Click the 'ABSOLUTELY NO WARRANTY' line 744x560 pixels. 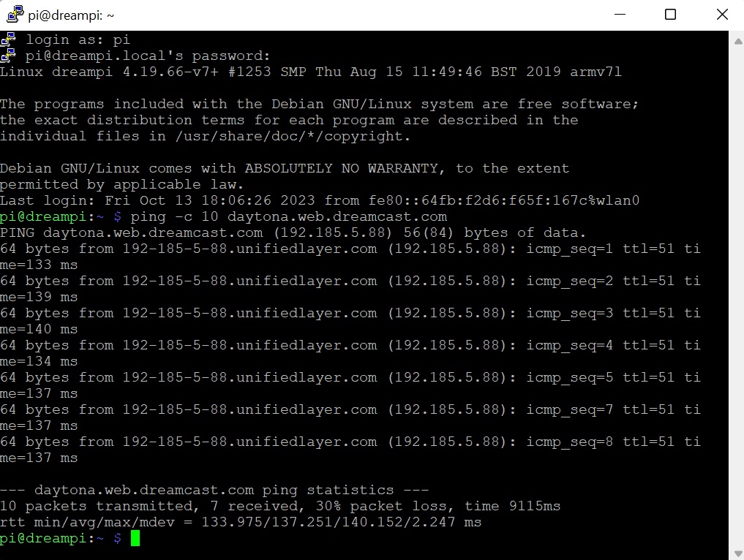coord(285,168)
